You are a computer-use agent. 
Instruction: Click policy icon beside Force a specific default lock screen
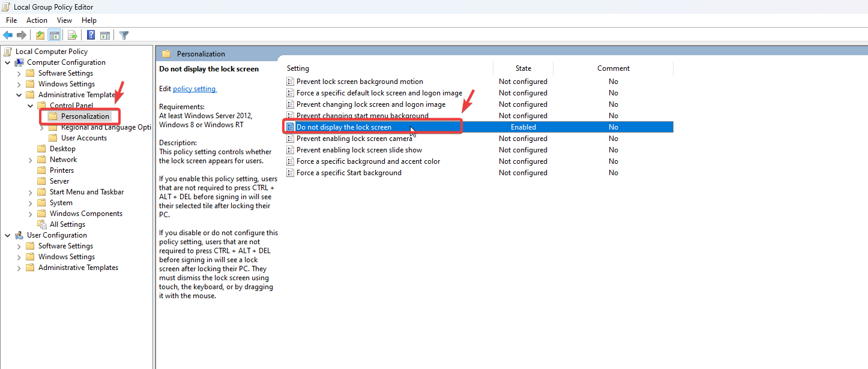click(291, 93)
